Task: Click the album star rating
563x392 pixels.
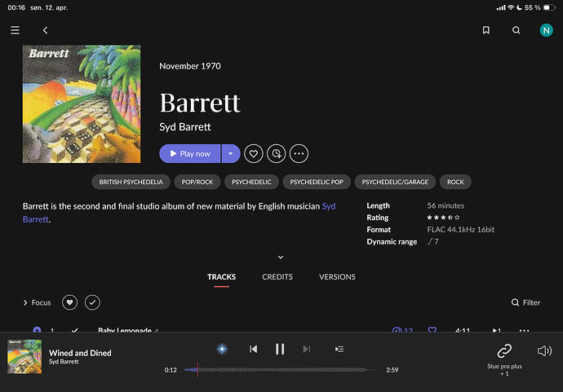Action: [443, 218]
